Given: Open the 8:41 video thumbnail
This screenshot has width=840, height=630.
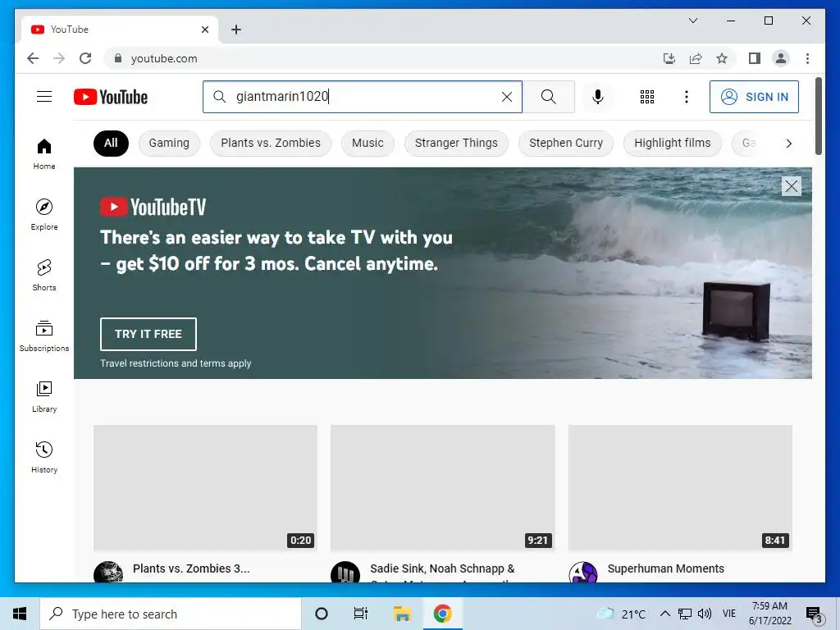Looking at the screenshot, I should pos(680,487).
